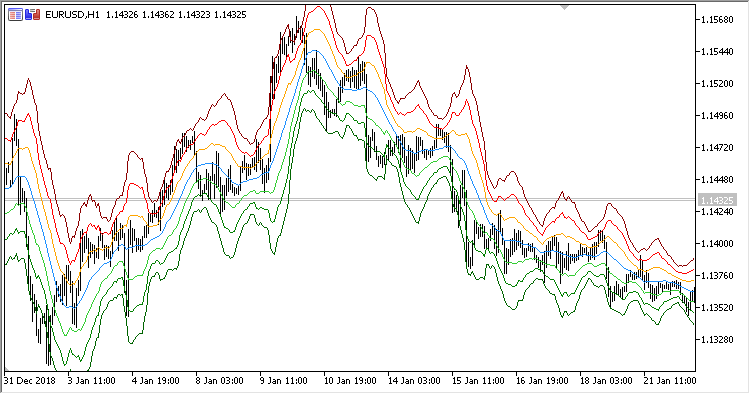Click the 15 Jan 11:00 time label
Image resolution: width=750 pixels, height=394 pixels.
point(478,381)
